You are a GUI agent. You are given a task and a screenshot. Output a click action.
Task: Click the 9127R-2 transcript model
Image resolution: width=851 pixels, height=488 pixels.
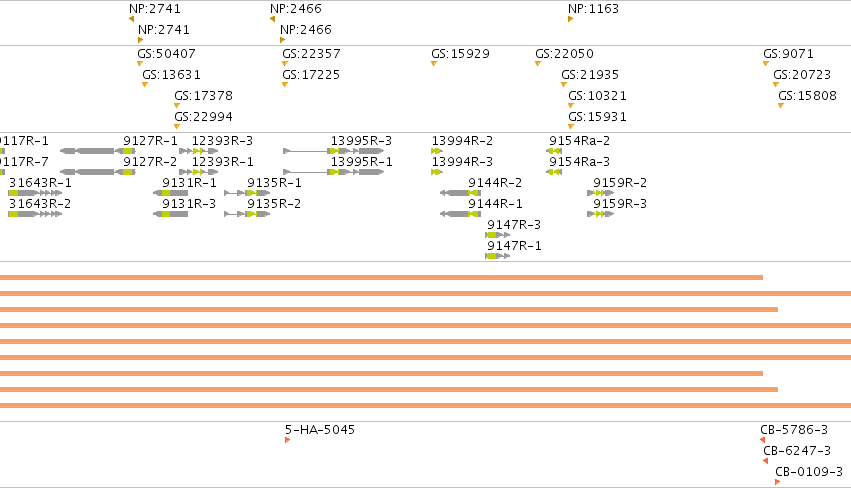tap(98, 172)
